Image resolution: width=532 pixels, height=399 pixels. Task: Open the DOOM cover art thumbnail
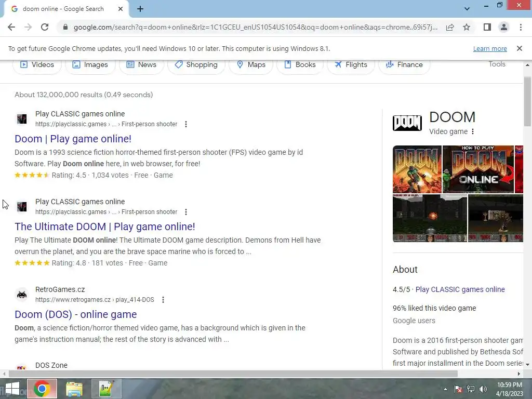pyautogui.click(x=417, y=169)
